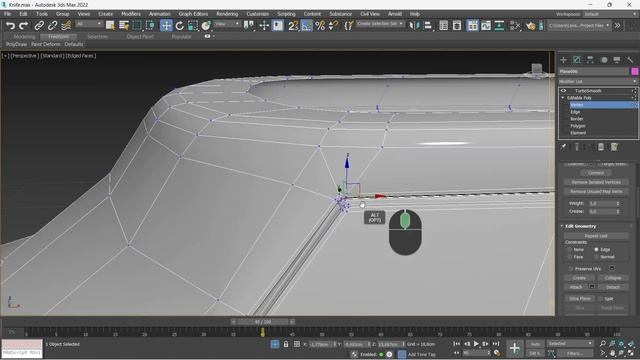The image size is (640, 360).
Task: Activate Select and Move tool
Action: (x=166, y=26)
